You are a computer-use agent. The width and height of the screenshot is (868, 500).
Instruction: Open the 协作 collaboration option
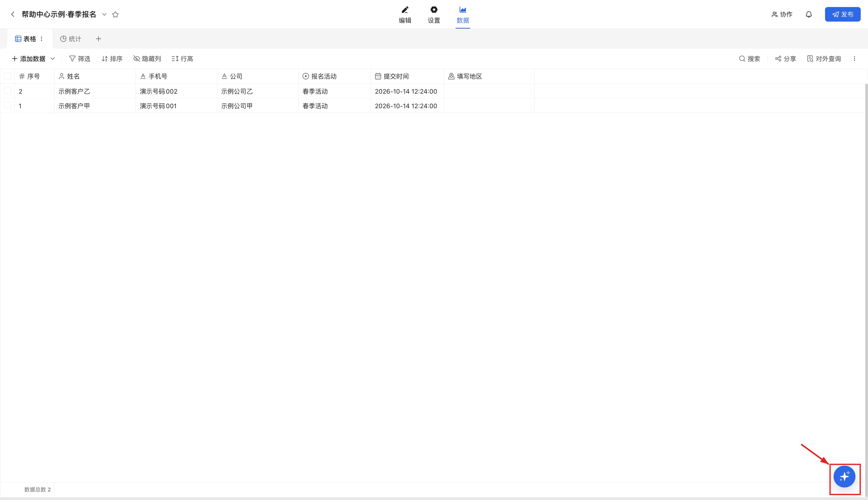[782, 14]
